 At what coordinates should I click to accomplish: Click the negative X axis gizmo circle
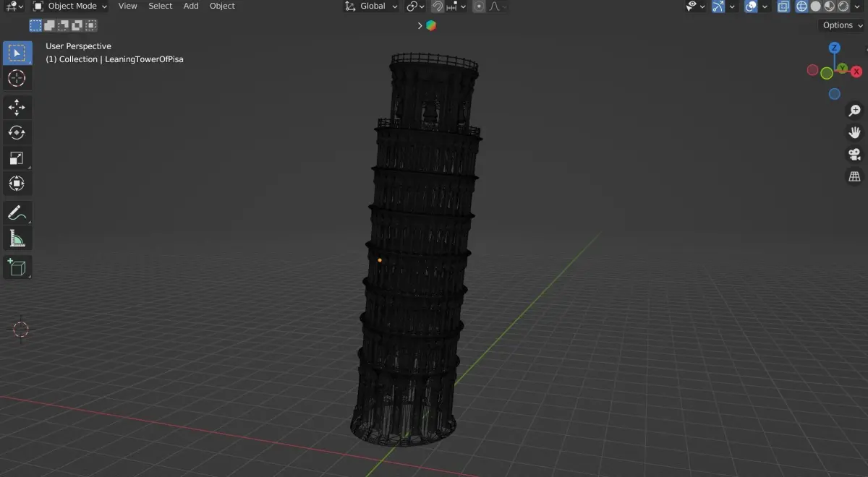[x=812, y=71]
